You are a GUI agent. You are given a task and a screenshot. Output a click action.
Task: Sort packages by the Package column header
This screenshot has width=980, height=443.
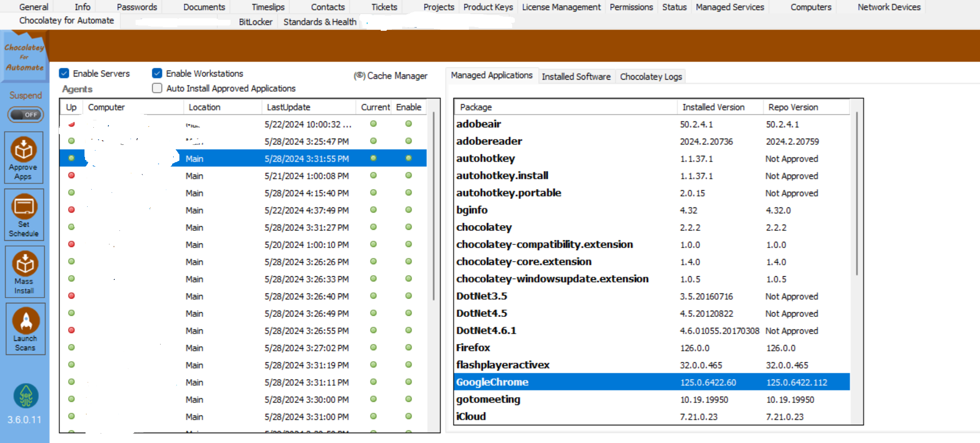[476, 107]
